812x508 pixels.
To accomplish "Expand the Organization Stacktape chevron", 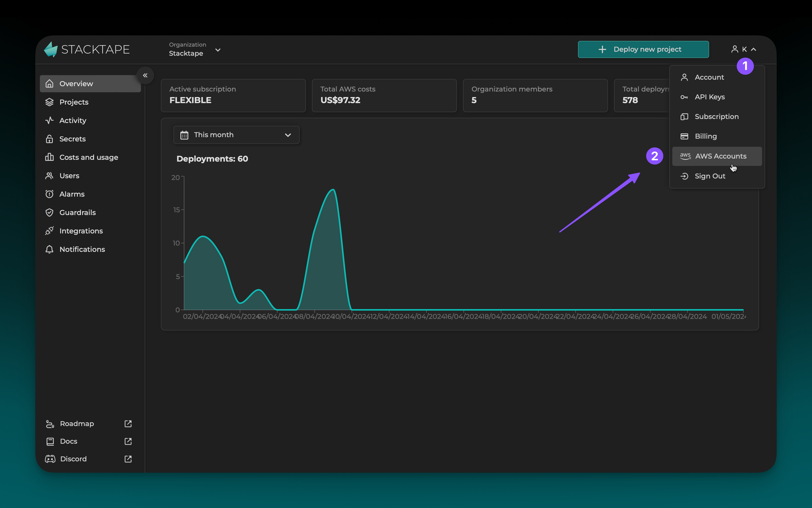I will (218, 50).
